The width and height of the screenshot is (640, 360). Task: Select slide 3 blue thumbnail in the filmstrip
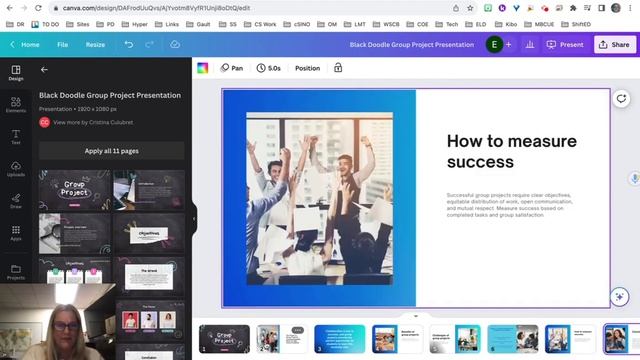tap(340, 339)
